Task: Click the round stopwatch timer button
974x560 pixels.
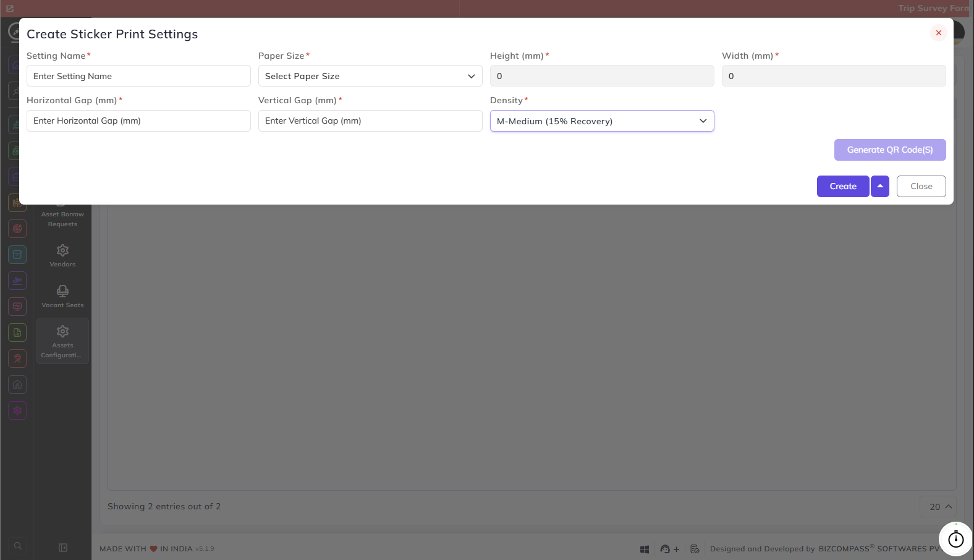Action: point(956,539)
